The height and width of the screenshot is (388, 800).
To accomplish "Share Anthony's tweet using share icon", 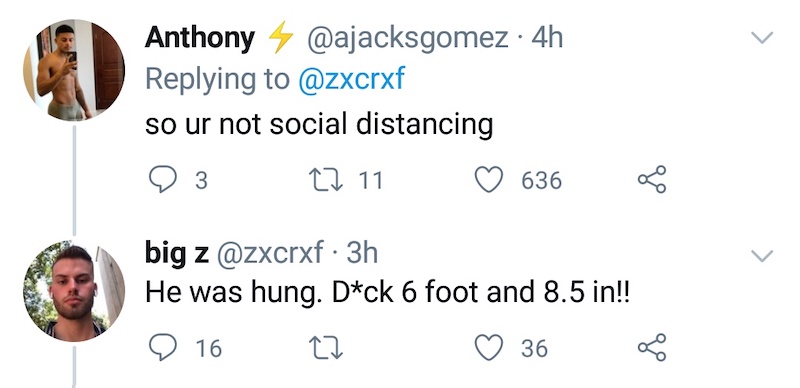I will click(x=652, y=179).
